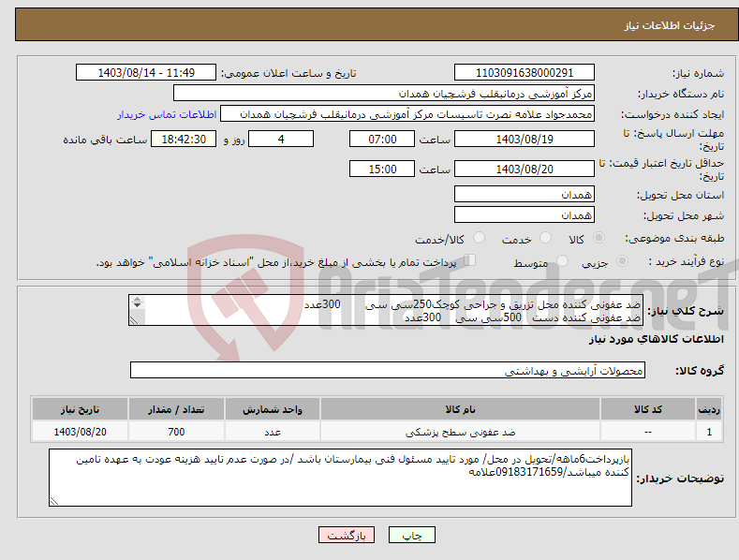The height and width of the screenshot is (560, 739).
Task: Click the remaining time 18:42:30 field
Action: pyautogui.click(x=184, y=139)
